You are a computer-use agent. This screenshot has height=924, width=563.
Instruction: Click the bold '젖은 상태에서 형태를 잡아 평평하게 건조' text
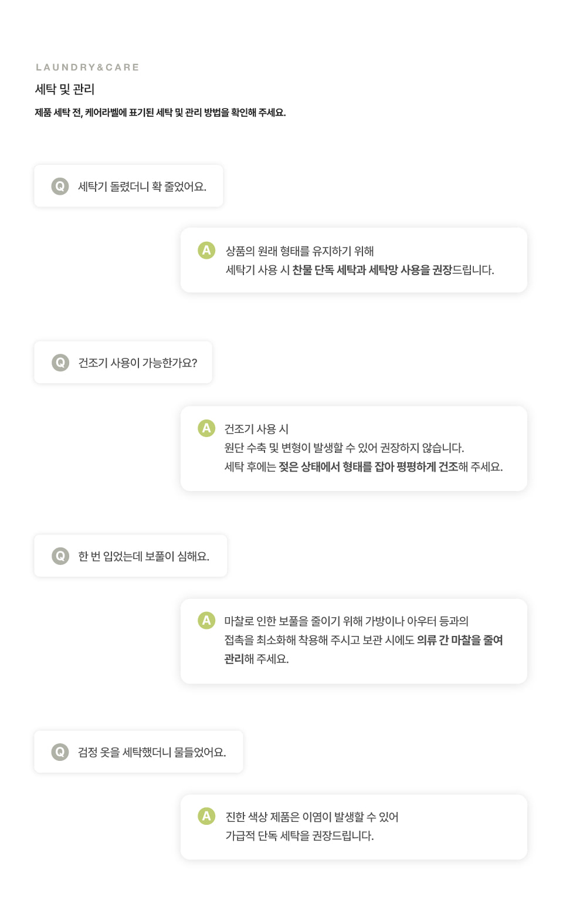point(368,467)
